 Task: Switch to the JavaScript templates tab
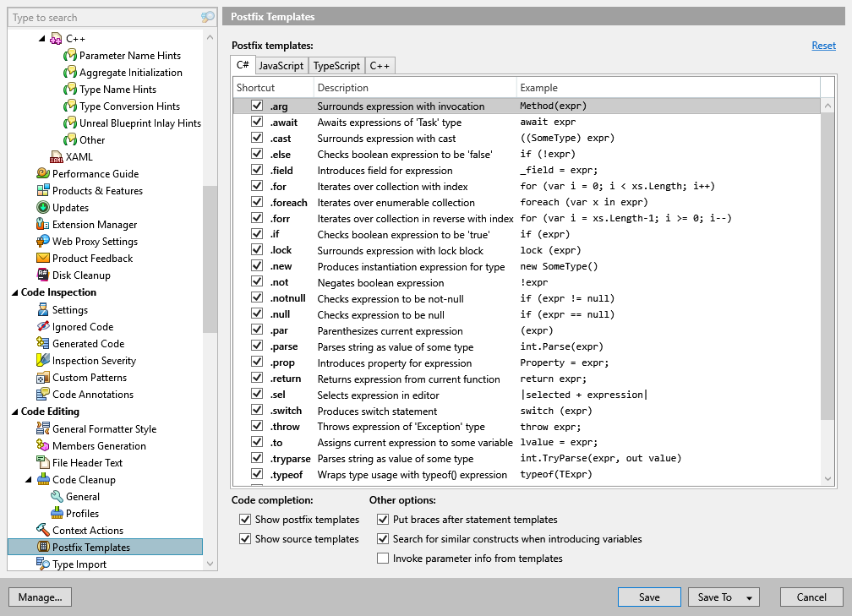coord(281,65)
